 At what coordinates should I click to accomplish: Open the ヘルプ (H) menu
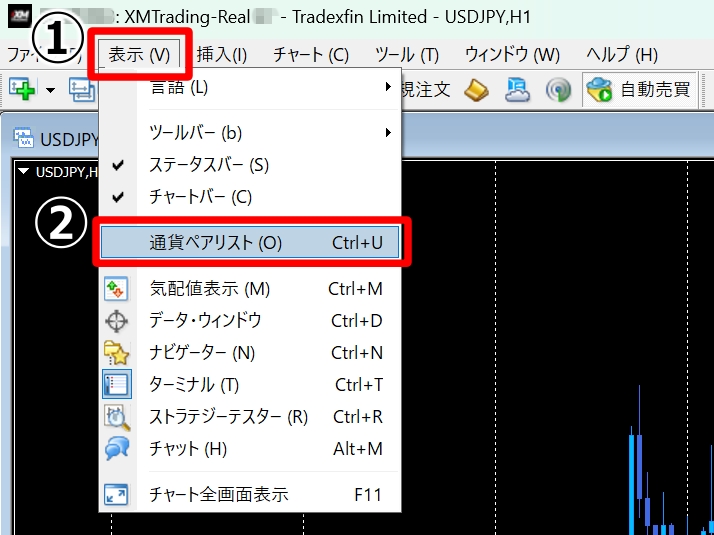[x=622, y=55]
